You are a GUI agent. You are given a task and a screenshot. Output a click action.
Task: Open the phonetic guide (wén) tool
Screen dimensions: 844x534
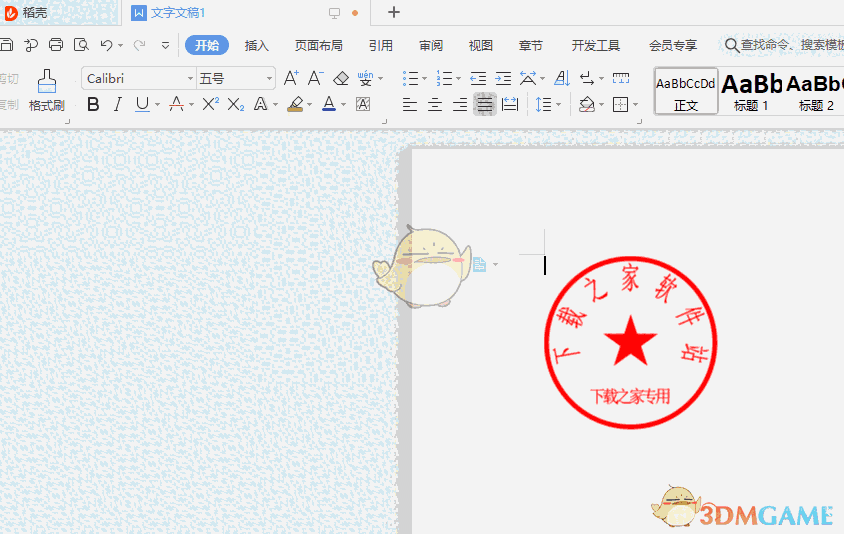click(x=365, y=79)
